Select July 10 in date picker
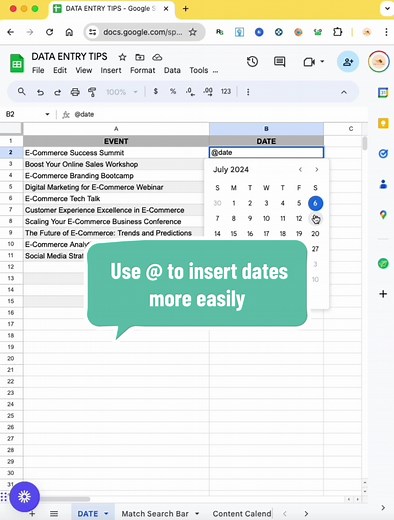Screen dimensions: 394x520 point(266,219)
